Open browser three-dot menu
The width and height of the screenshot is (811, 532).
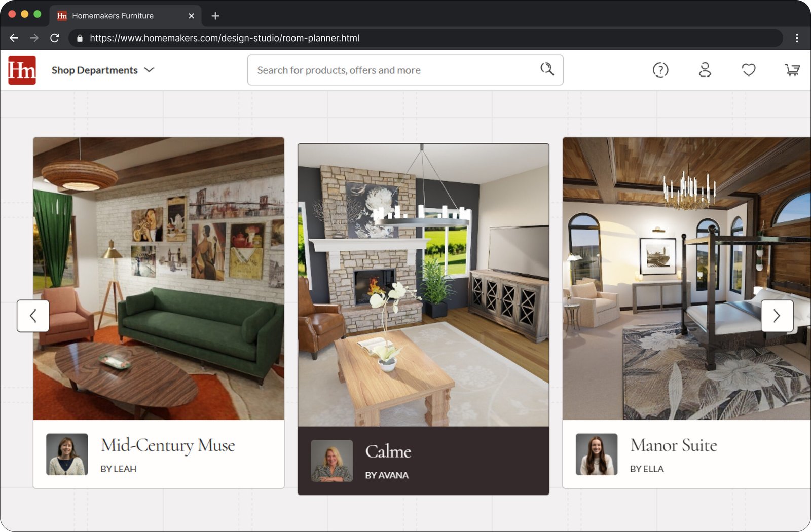click(x=796, y=38)
